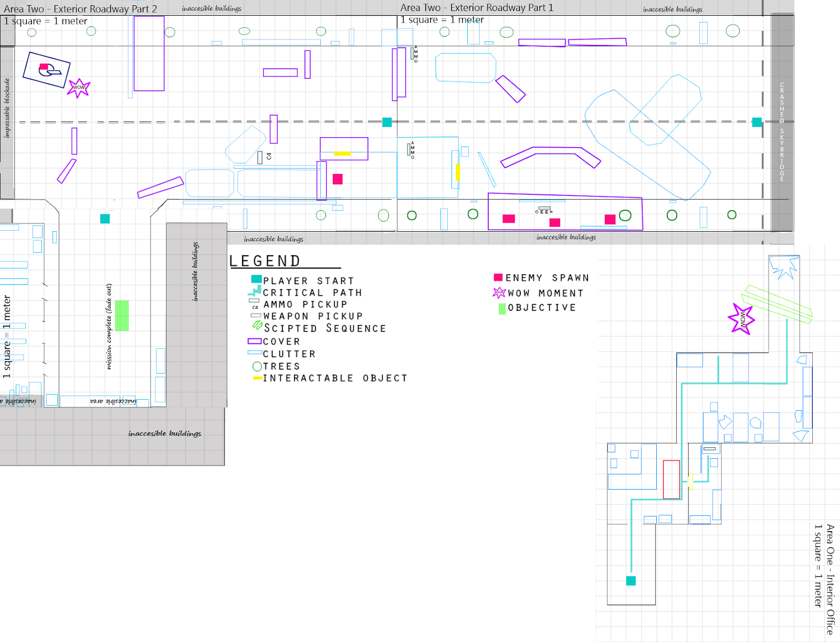Click the green Objective legend icon
Image resolution: width=840 pixels, height=642 pixels.
[502, 308]
